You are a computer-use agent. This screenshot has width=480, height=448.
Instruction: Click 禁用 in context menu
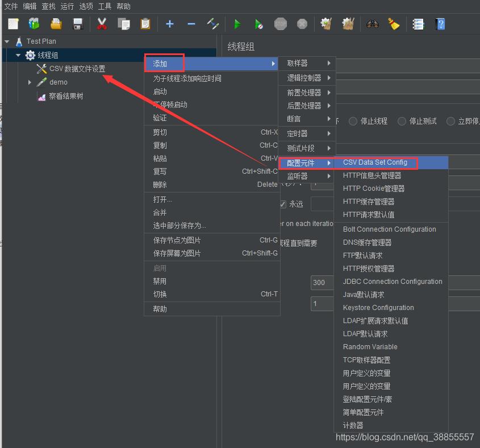212,282
